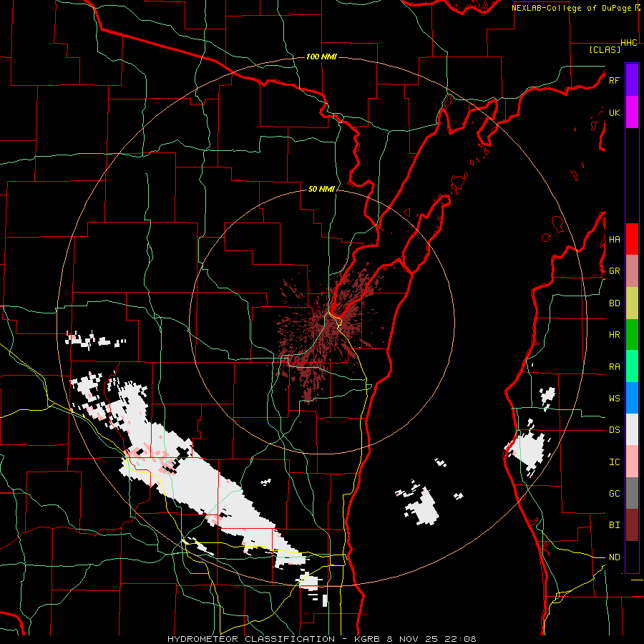
Task: Click the 50 NMI range ring label
Action: pyautogui.click(x=321, y=189)
